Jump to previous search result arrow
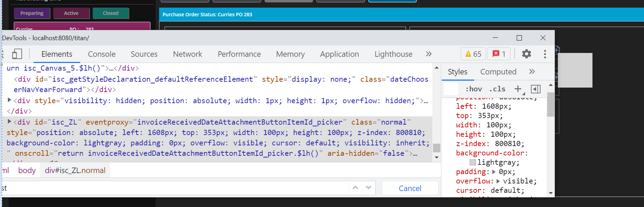 pyautogui.click(x=355, y=188)
